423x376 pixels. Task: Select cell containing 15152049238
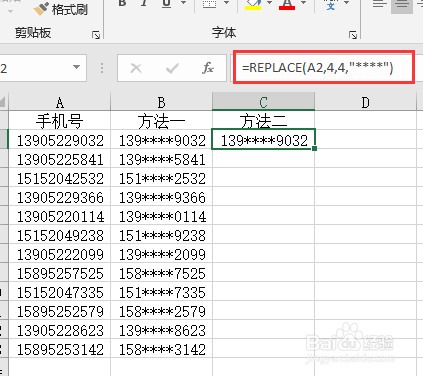(60, 235)
